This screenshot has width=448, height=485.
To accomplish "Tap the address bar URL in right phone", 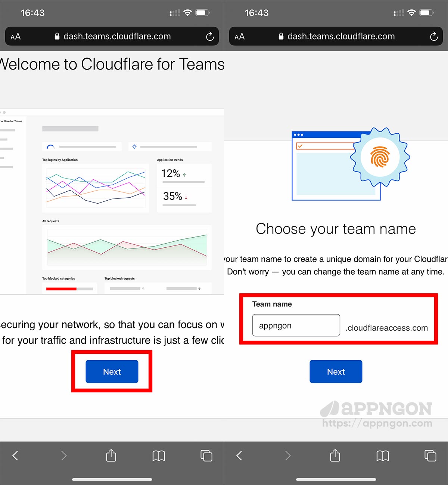I will coord(341,36).
